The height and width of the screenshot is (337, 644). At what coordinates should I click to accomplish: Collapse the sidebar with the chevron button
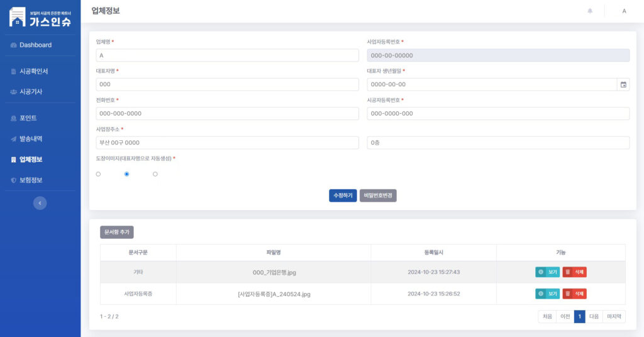[40, 203]
